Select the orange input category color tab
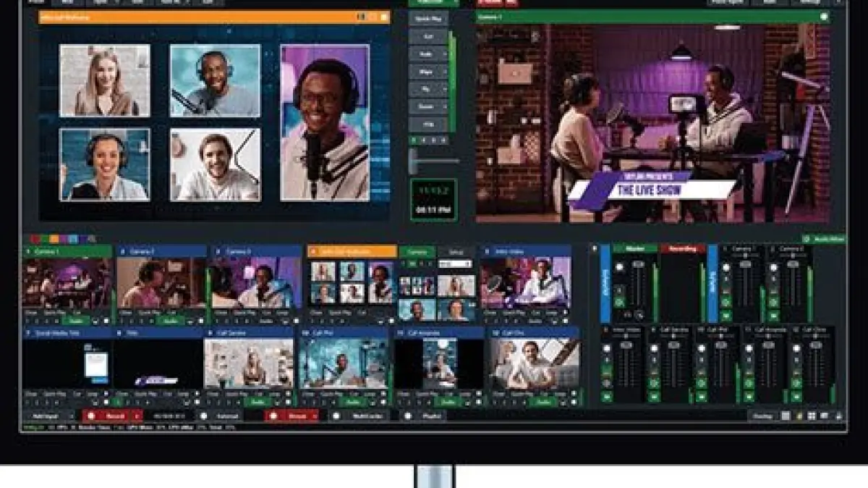Viewport: 868px width, 488px height. tap(54, 239)
